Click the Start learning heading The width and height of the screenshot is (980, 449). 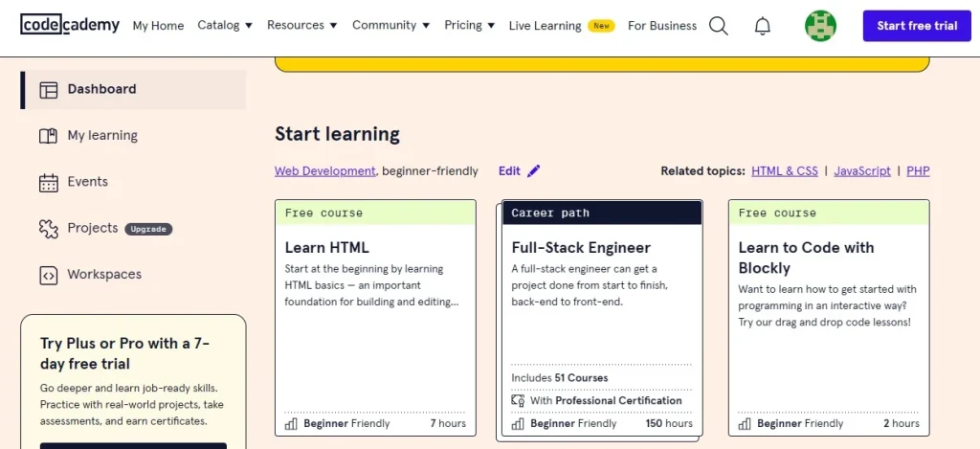point(338,134)
